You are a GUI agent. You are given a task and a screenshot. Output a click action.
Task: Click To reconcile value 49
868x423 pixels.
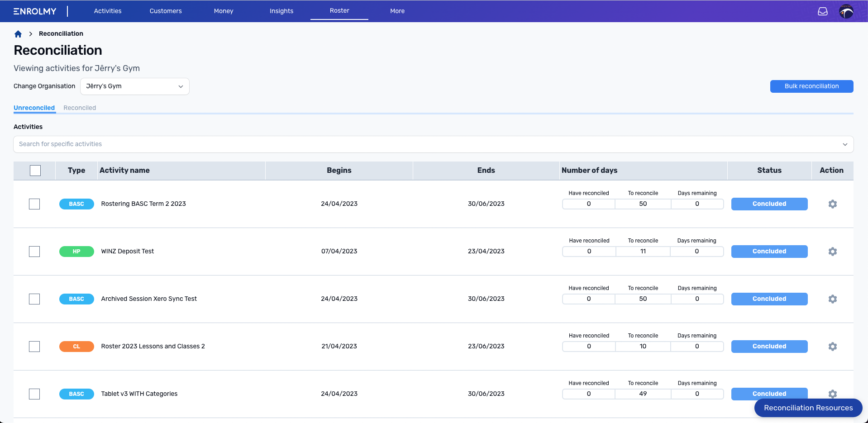pos(643,394)
